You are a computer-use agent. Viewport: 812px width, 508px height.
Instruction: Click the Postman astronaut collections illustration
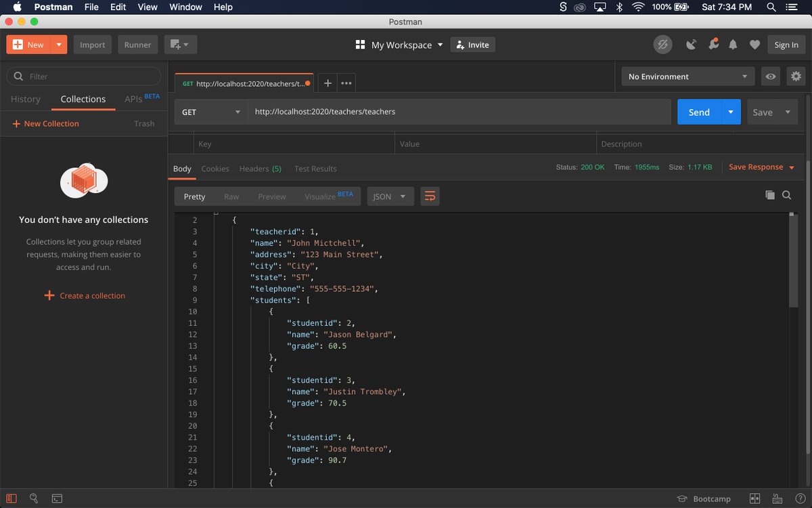(x=84, y=180)
